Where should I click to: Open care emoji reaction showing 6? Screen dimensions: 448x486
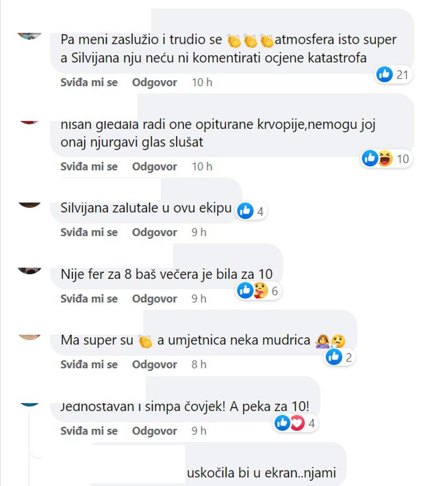click(x=261, y=291)
